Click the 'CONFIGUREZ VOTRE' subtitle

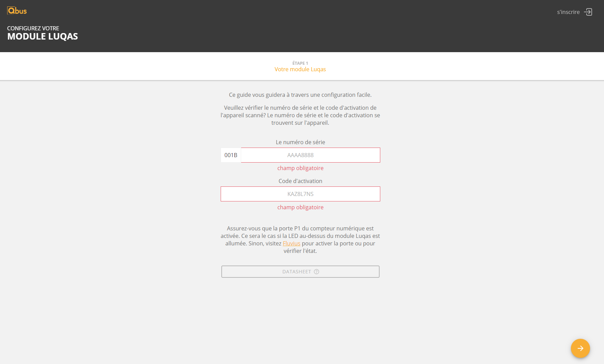(x=33, y=28)
